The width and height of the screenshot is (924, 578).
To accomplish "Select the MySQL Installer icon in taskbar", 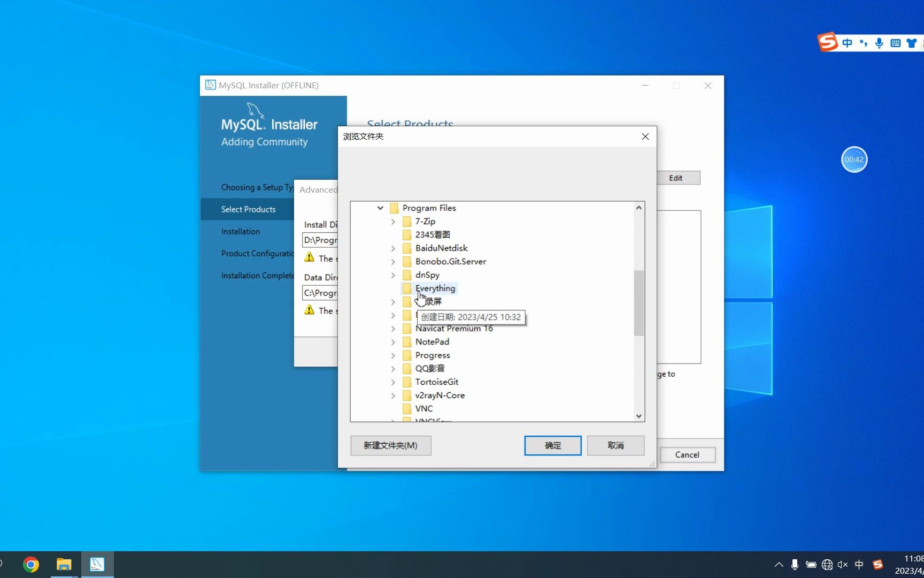I will (97, 564).
